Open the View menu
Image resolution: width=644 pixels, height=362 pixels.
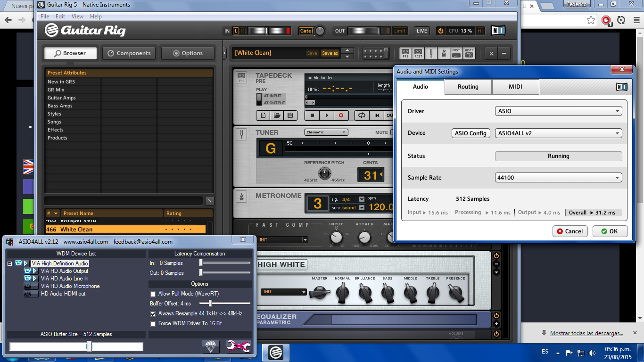(77, 16)
